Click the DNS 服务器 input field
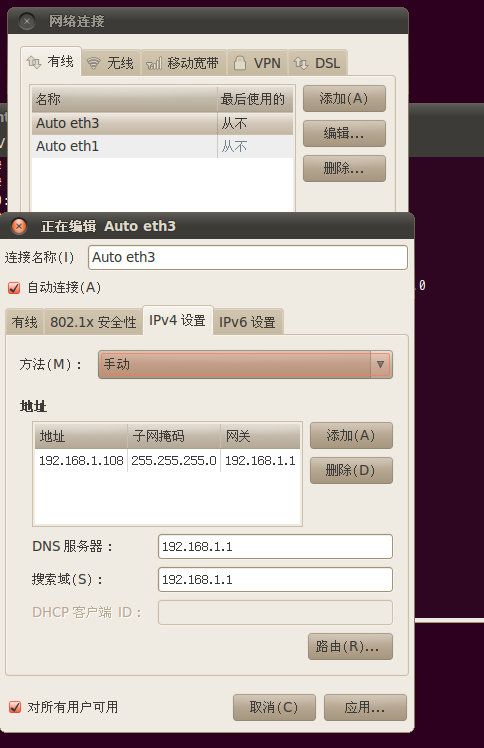This screenshot has height=748, width=484. pos(275,547)
